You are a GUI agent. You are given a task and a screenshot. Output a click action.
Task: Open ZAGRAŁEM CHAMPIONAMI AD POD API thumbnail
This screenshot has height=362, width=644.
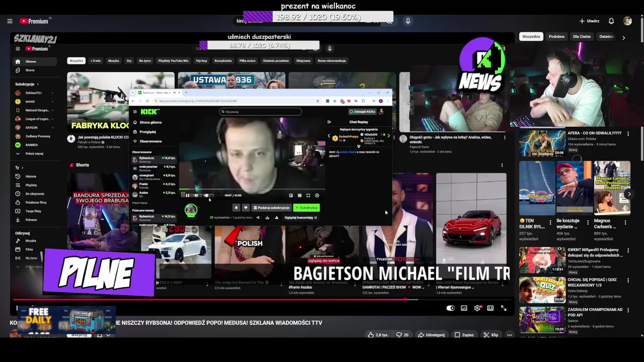tap(542, 320)
